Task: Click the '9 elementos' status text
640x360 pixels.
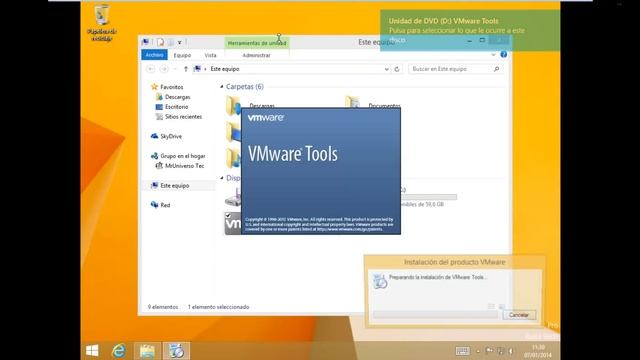Action: tap(163, 307)
